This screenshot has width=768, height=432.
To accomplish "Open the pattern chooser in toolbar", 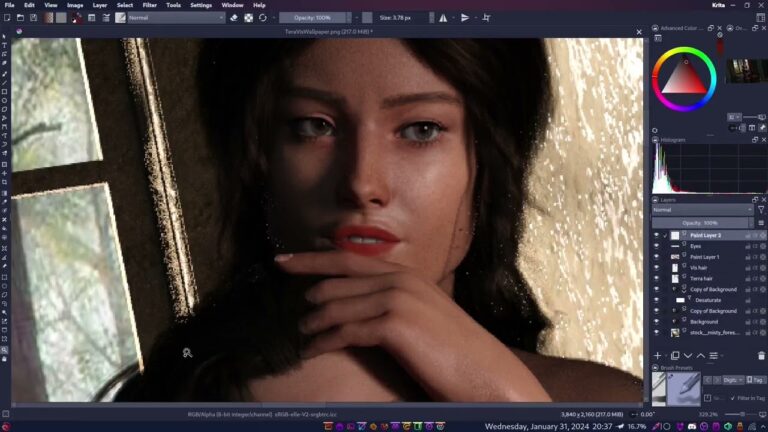I will point(61,18).
